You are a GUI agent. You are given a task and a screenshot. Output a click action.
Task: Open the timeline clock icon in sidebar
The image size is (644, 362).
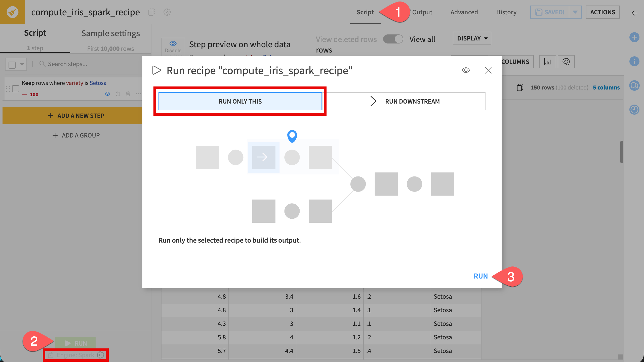pyautogui.click(x=634, y=110)
